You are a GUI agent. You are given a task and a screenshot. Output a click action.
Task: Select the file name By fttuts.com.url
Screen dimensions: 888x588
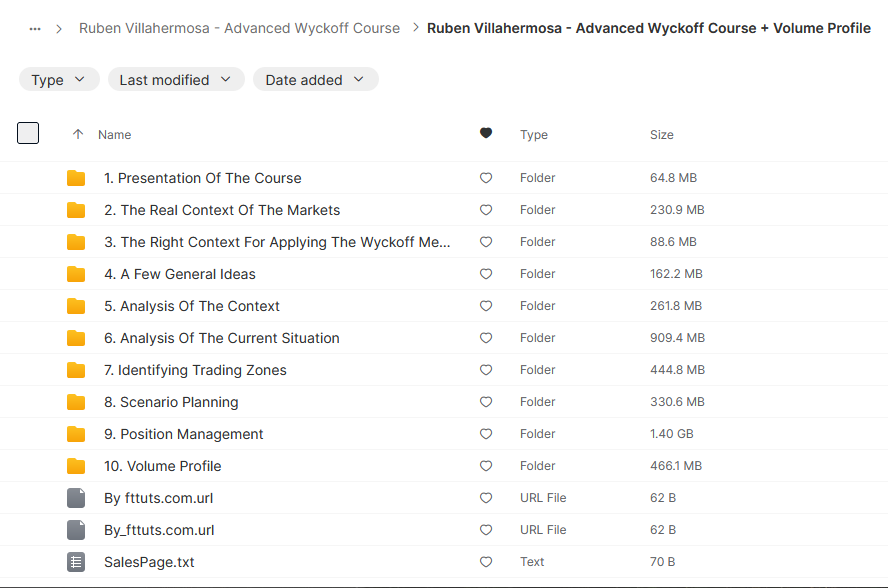coord(159,498)
